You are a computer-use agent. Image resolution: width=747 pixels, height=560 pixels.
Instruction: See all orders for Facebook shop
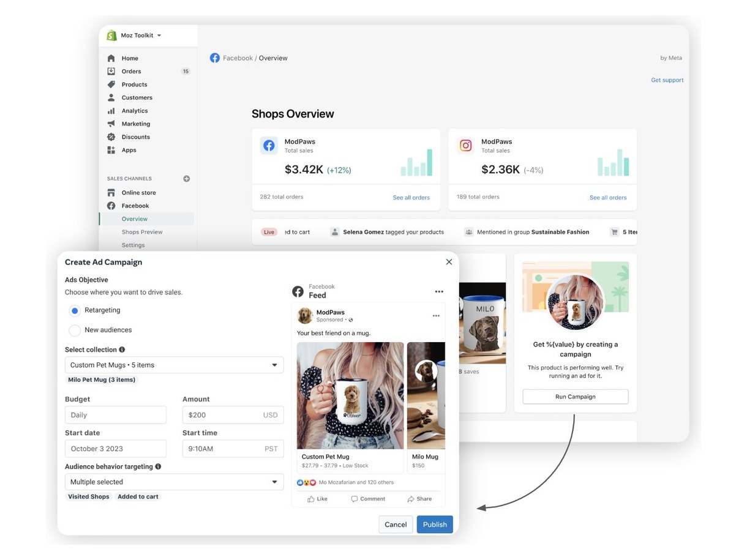[411, 198]
